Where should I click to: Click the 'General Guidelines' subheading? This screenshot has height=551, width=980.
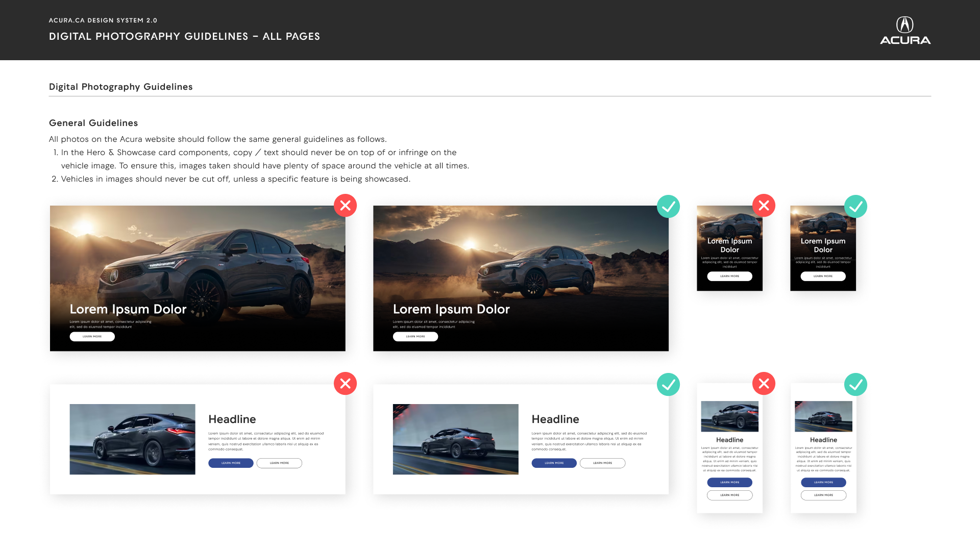(x=93, y=123)
